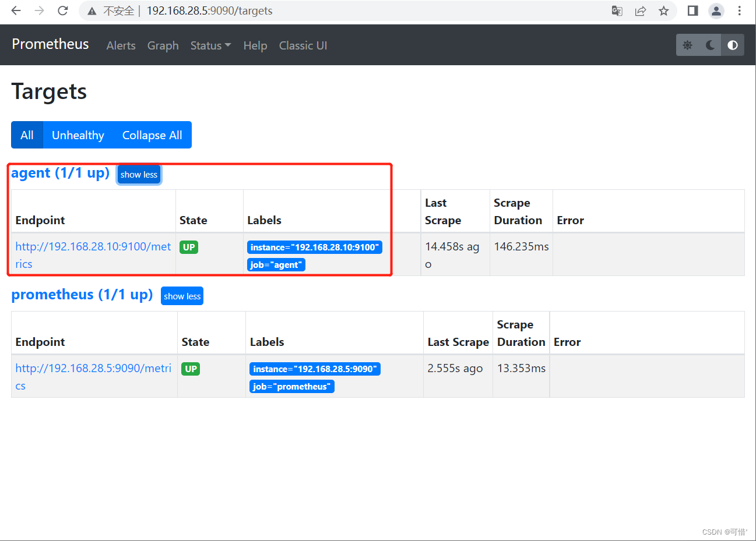The width and height of the screenshot is (756, 541).
Task: Open the Alerts page
Action: pos(121,45)
